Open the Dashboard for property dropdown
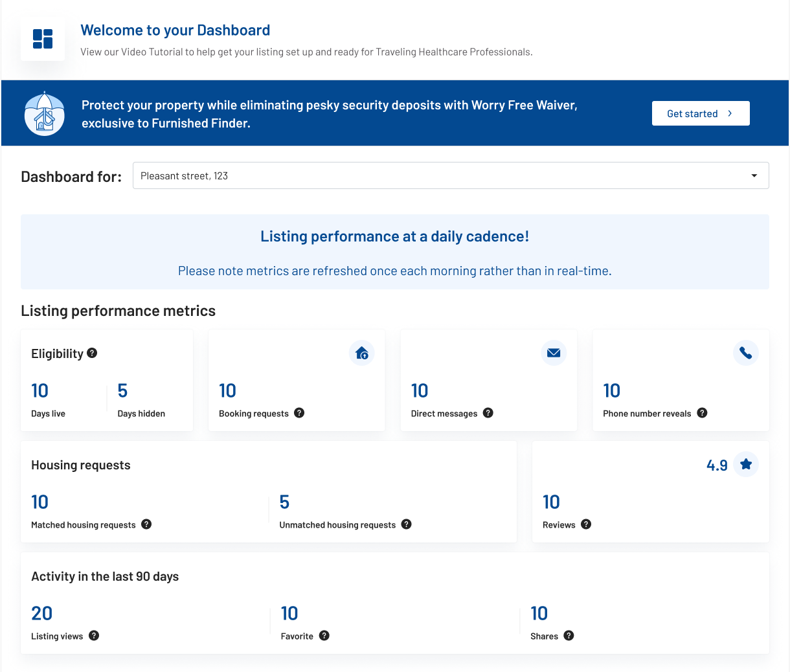 [x=451, y=175]
